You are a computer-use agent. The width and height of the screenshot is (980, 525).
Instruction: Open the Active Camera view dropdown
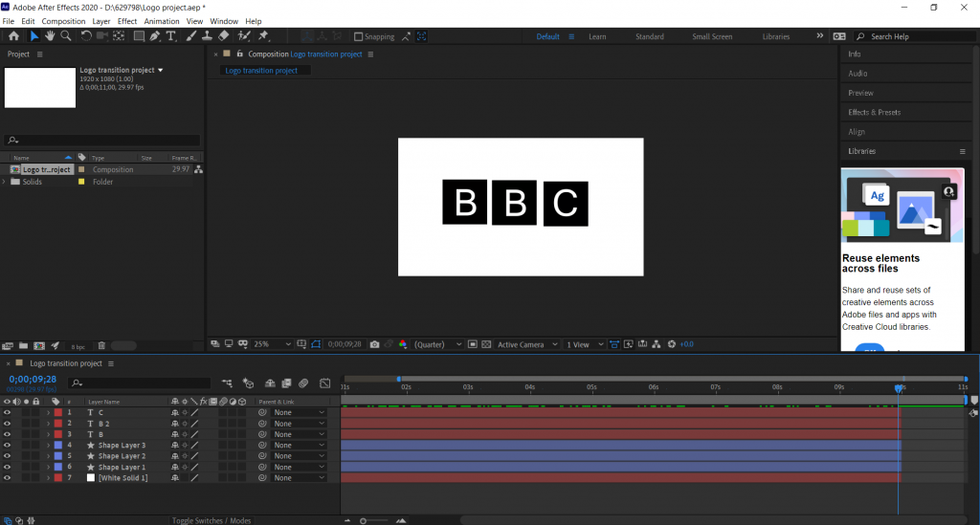[526, 344]
